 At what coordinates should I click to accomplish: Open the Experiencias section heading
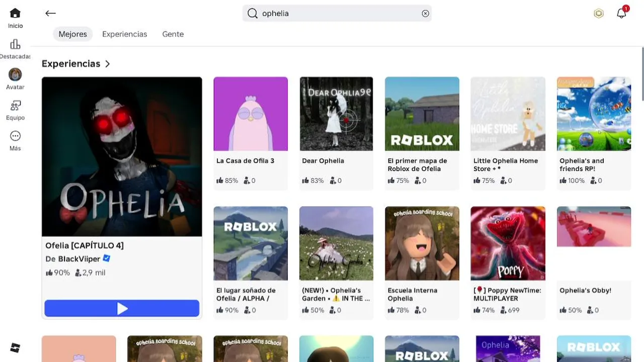tap(71, 64)
